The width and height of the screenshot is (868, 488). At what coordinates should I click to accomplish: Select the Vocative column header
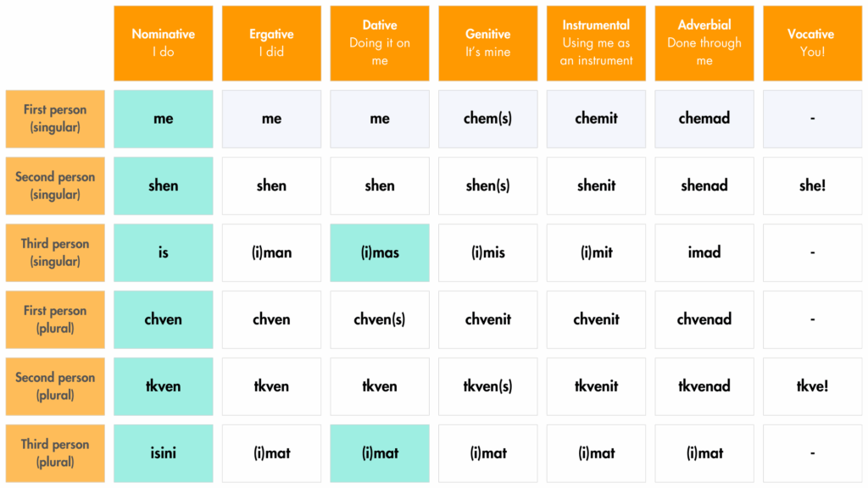pos(812,43)
